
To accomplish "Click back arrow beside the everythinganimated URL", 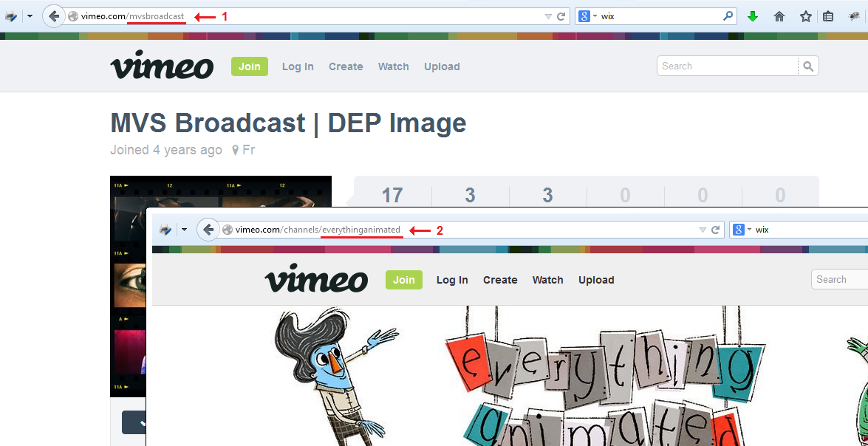I will [x=208, y=230].
